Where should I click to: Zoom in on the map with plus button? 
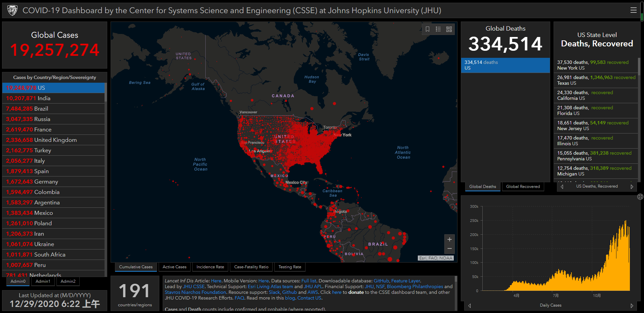coord(449,239)
